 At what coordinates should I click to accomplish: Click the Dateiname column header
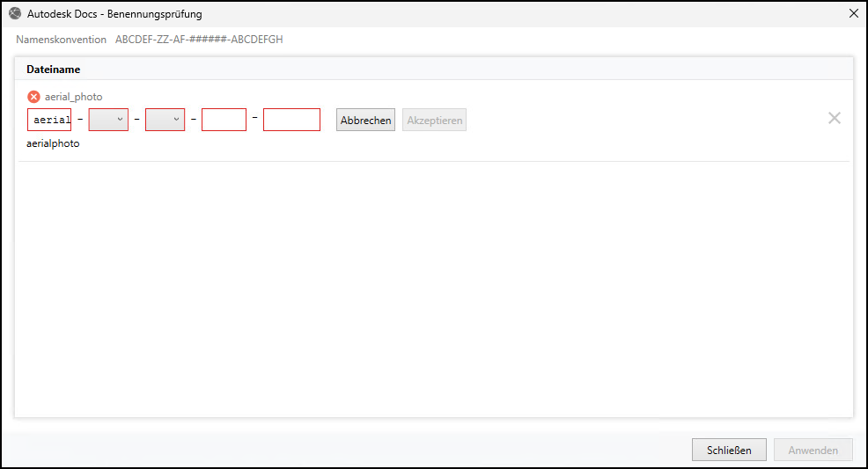[53, 70]
